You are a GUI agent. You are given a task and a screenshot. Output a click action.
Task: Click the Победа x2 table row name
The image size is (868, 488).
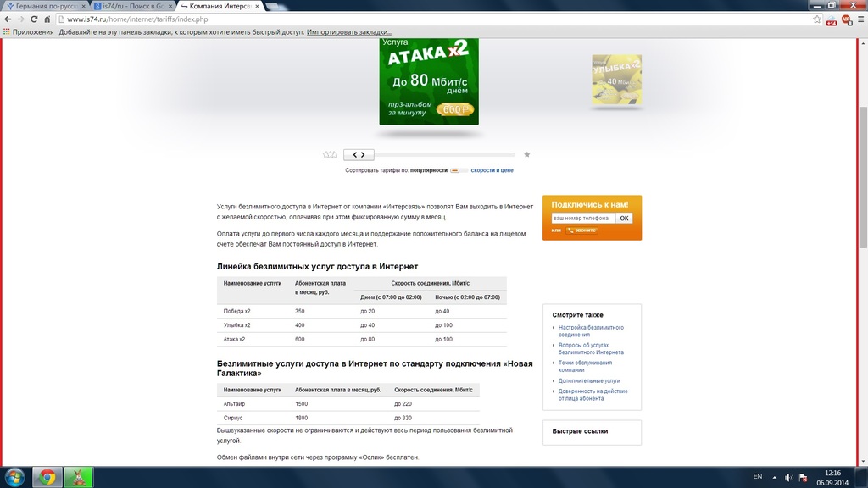237,311
